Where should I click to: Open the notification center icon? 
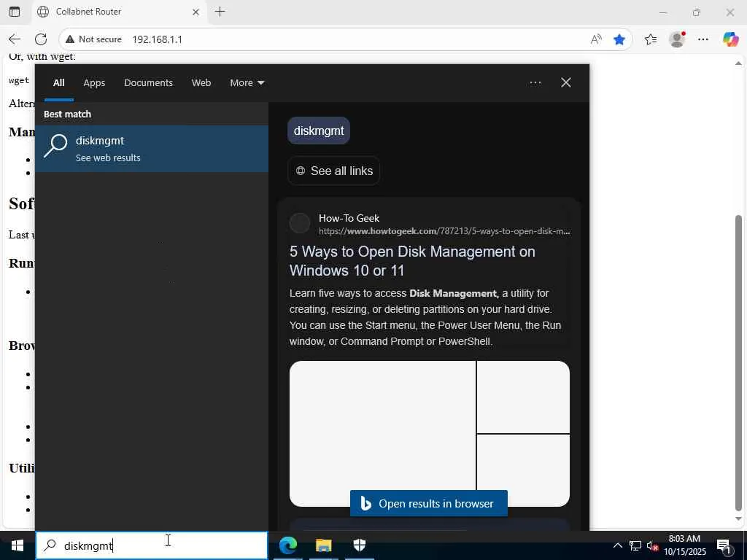click(x=724, y=545)
